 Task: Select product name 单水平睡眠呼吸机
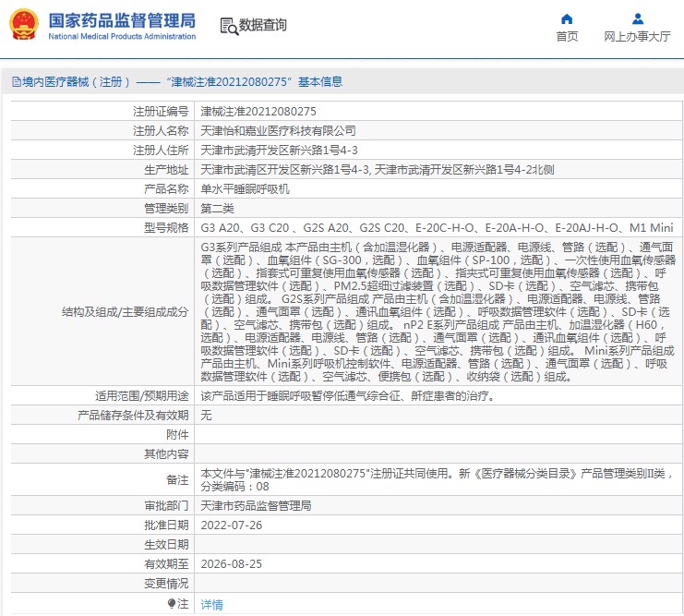click(245, 189)
